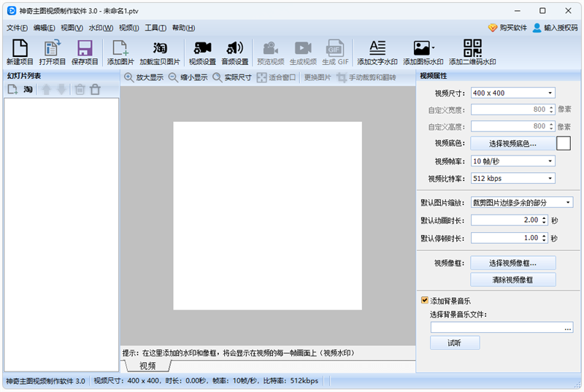
Task: Open a project with 打开项目 icon
Action: point(52,53)
